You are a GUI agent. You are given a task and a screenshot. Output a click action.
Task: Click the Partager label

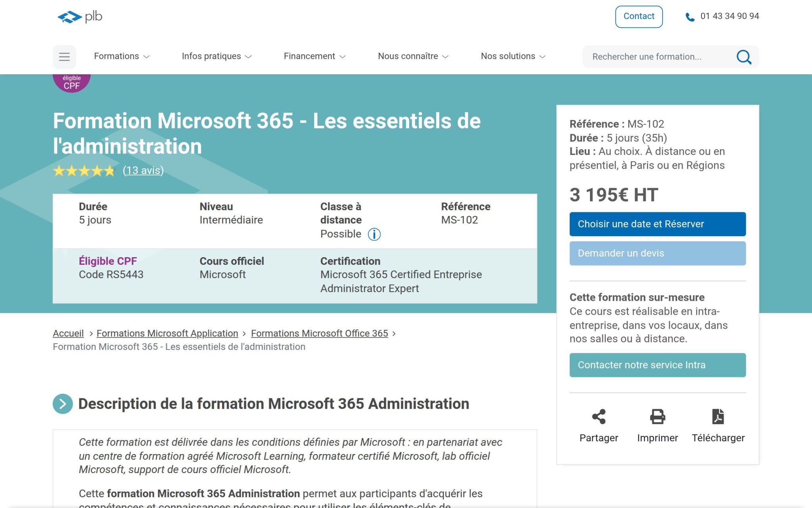click(x=599, y=438)
